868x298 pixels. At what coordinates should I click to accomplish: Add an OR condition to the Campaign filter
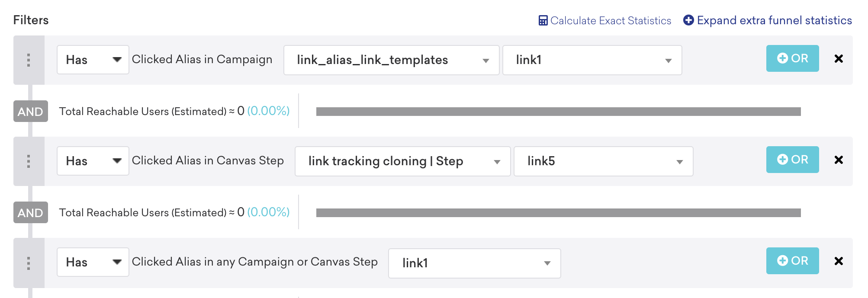792,58
